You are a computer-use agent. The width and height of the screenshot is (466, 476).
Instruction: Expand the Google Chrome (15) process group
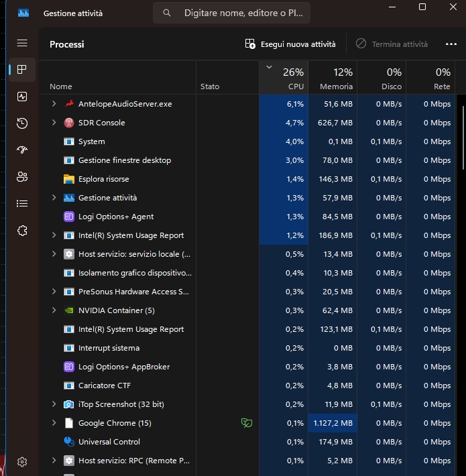coord(54,423)
